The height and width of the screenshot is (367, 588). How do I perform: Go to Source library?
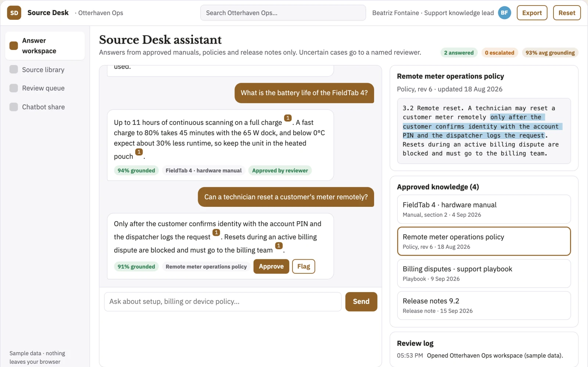(x=45, y=69)
